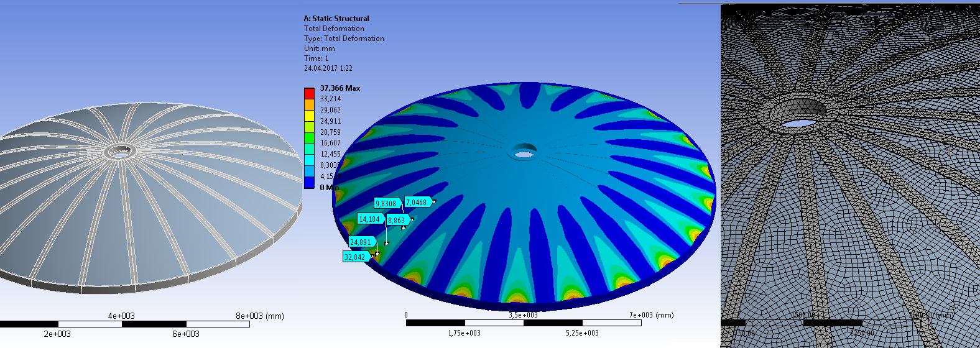Click the 24.04.2017 1:22 date stamp
The width and height of the screenshot is (980, 348).
[x=328, y=68]
